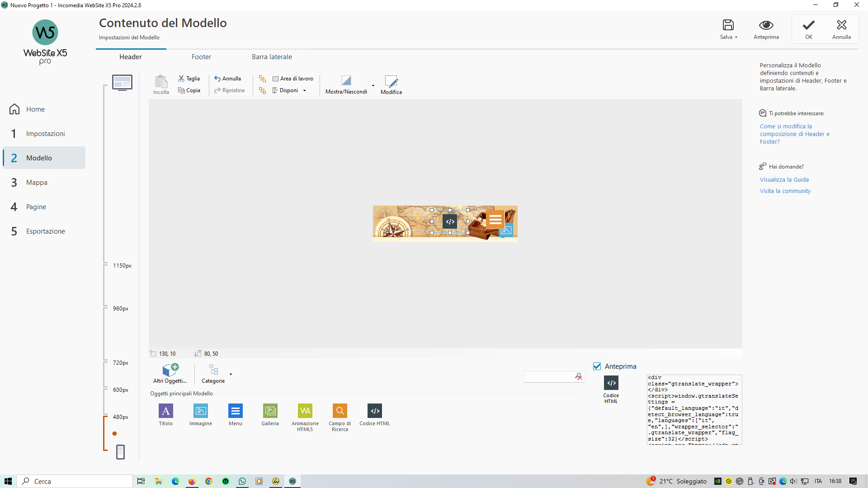Viewport: 868px width, 488px height.
Task: Confirm with the OK button
Action: coord(808,29)
